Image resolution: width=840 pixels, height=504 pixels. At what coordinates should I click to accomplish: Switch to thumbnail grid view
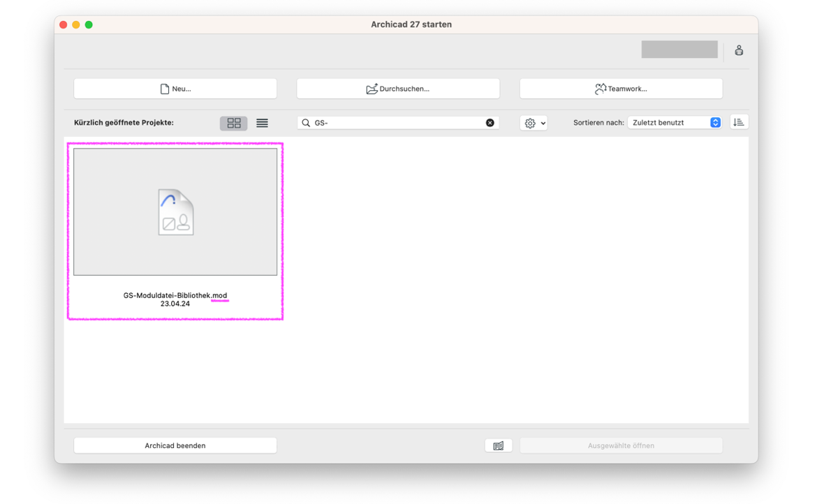234,123
